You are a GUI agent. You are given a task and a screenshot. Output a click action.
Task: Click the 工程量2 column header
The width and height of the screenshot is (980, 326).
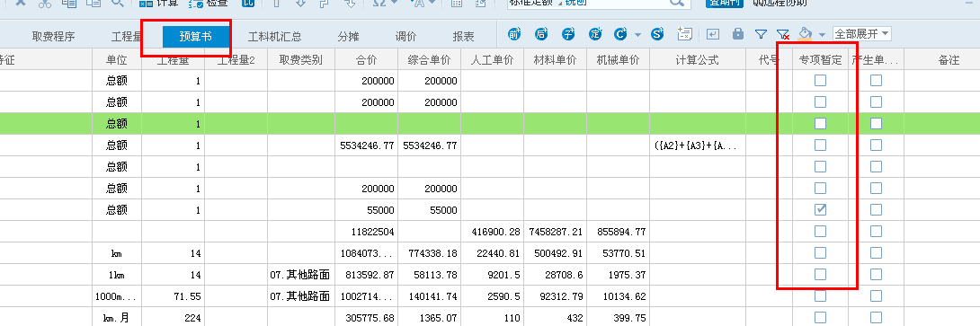tap(236, 60)
